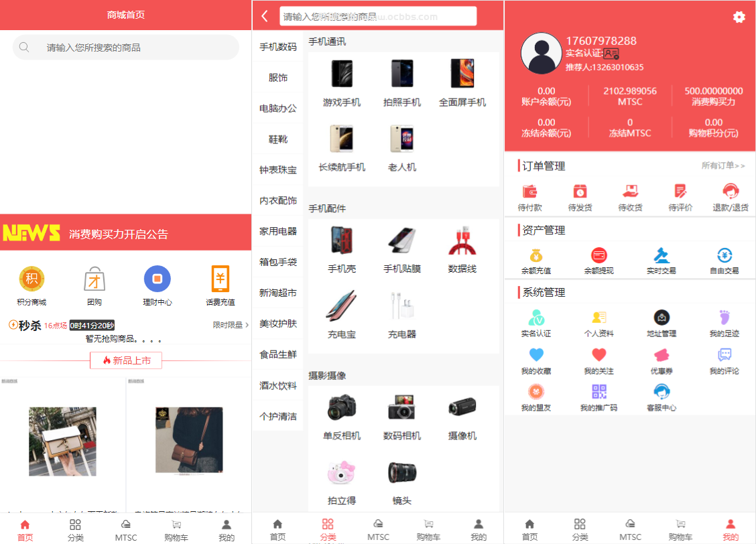The image size is (756, 544).
Task: Open 我的收藏 my favorites heart
Action: tap(536, 361)
